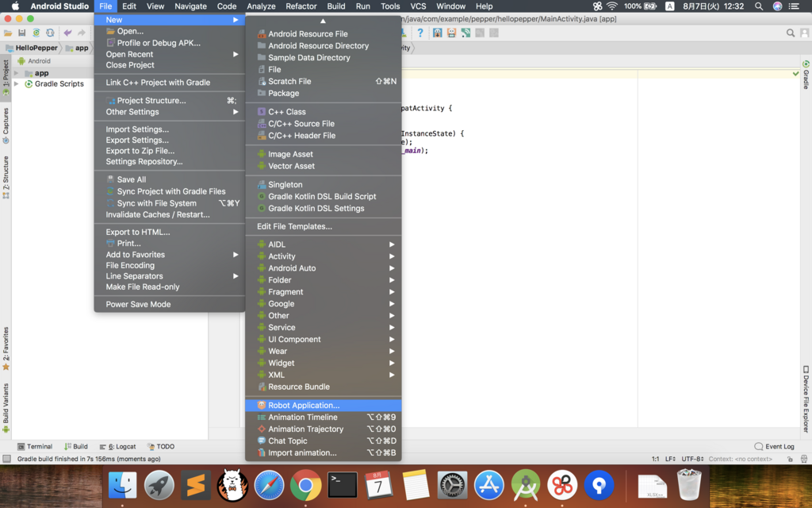Click the lock icon in status bar
This screenshot has width=812, height=508.
(x=790, y=459)
